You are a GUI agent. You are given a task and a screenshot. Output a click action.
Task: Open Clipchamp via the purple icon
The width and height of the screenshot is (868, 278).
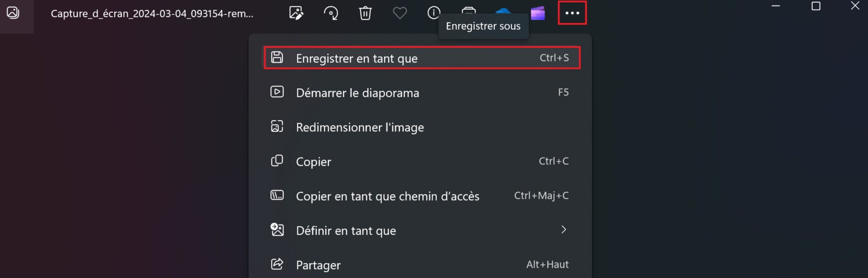pos(537,13)
